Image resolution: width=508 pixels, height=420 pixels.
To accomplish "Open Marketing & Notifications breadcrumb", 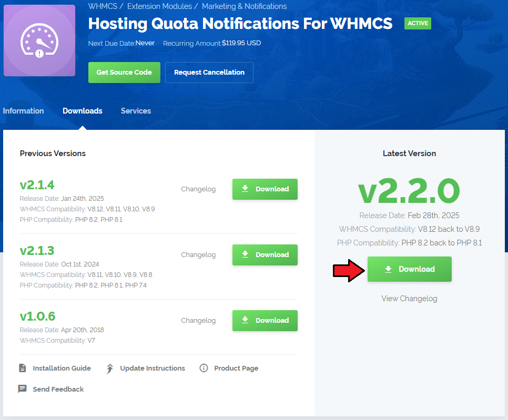I will tap(245, 6).
